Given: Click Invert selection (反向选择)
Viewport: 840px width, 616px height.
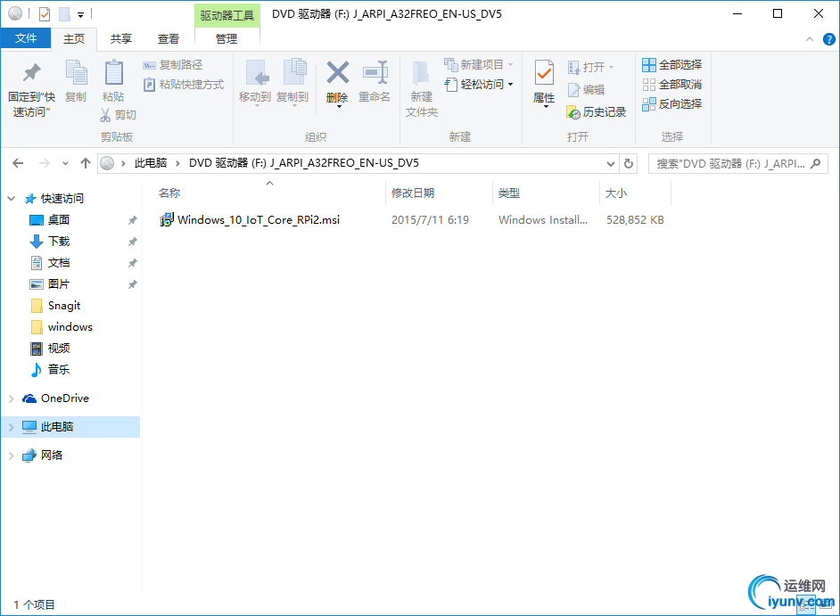Looking at the screenshot, I should [x=671, y=104].
